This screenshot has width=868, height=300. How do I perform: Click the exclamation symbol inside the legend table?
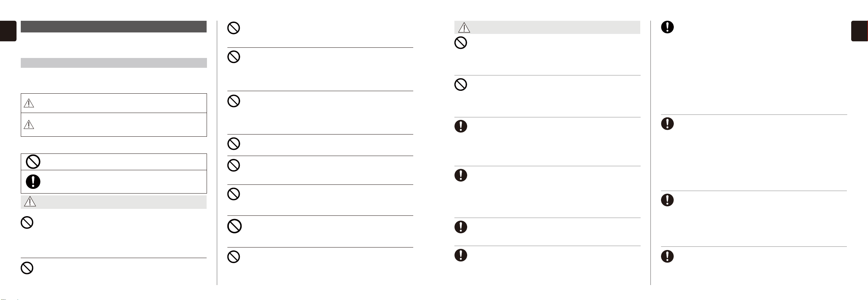tap(33, 182)
